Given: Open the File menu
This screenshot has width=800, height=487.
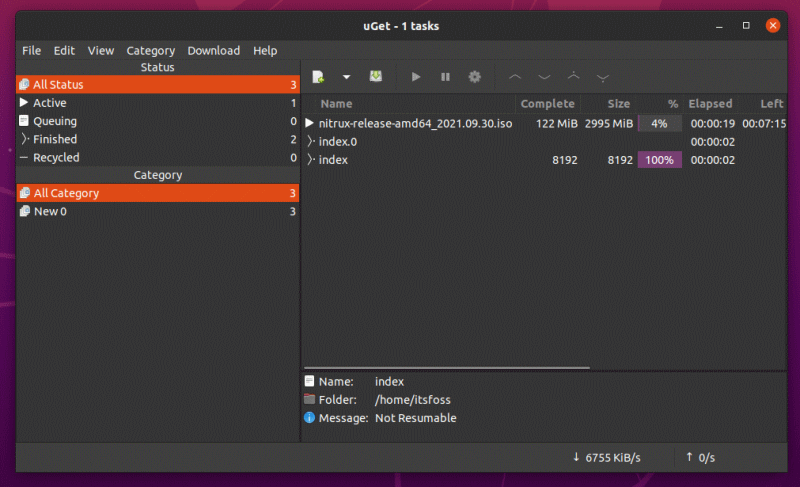Looking at the screenshot, I should click(x=31, y=50).
